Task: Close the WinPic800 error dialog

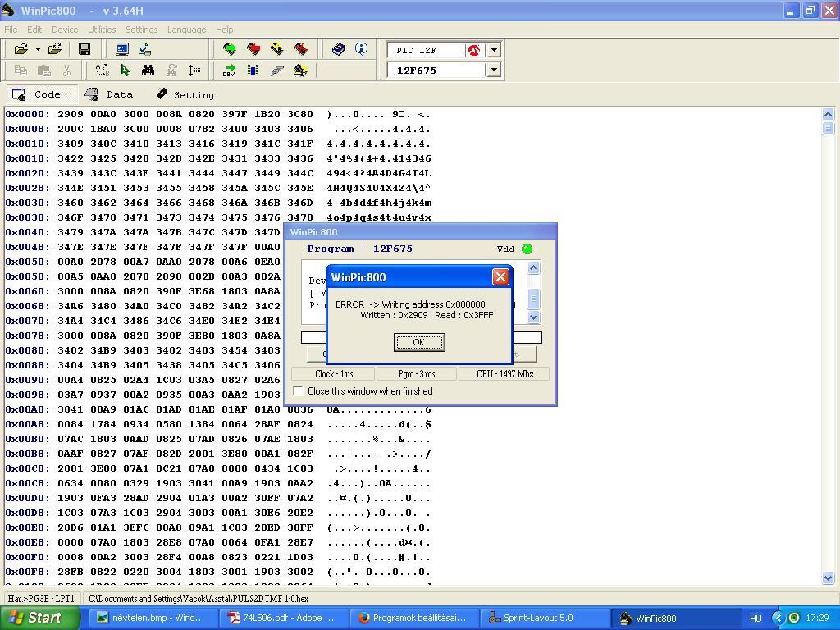Action: coord(500,277)
